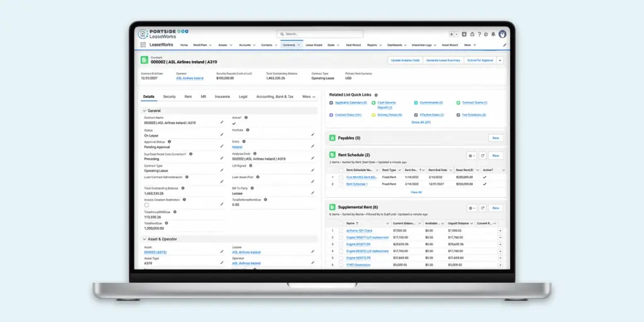Edit the Entity field pencil
The width and height of the screenshot is (644, 322).
[x=313, y=146]
